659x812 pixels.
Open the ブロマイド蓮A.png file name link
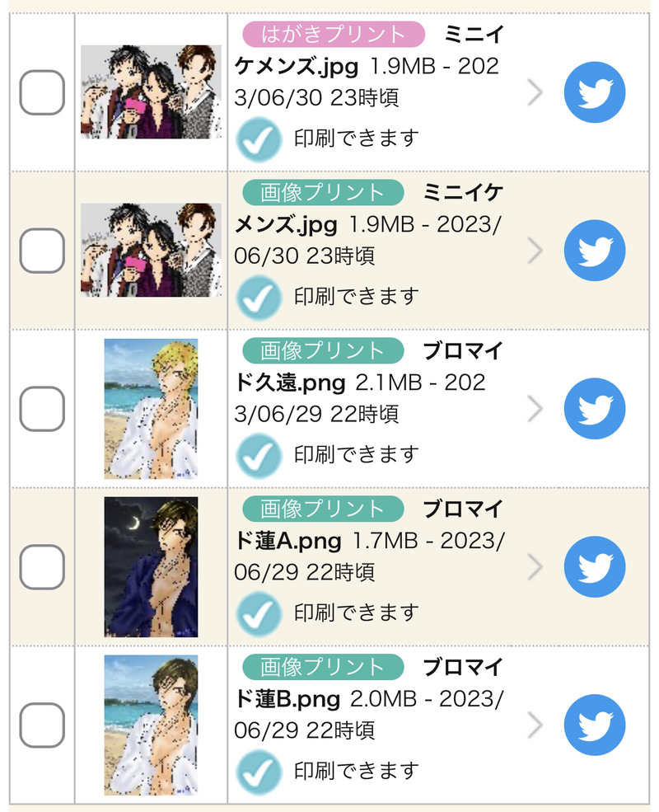288,542
